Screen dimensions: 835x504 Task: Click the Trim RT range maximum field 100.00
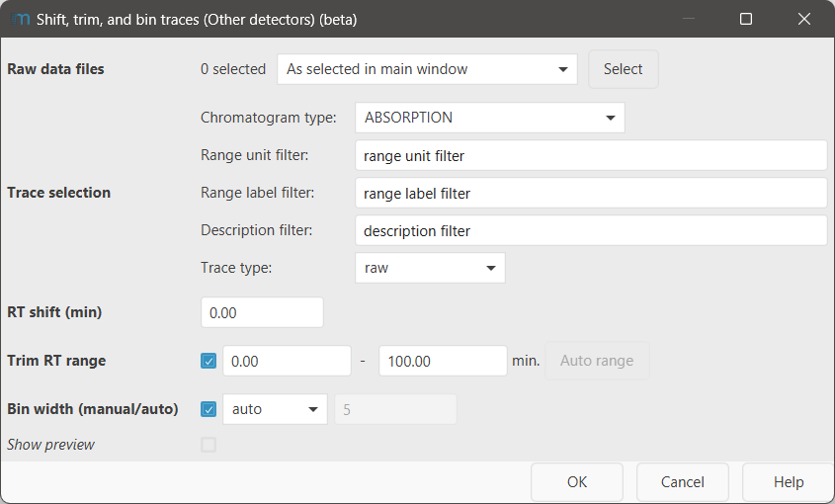point(443,361)
